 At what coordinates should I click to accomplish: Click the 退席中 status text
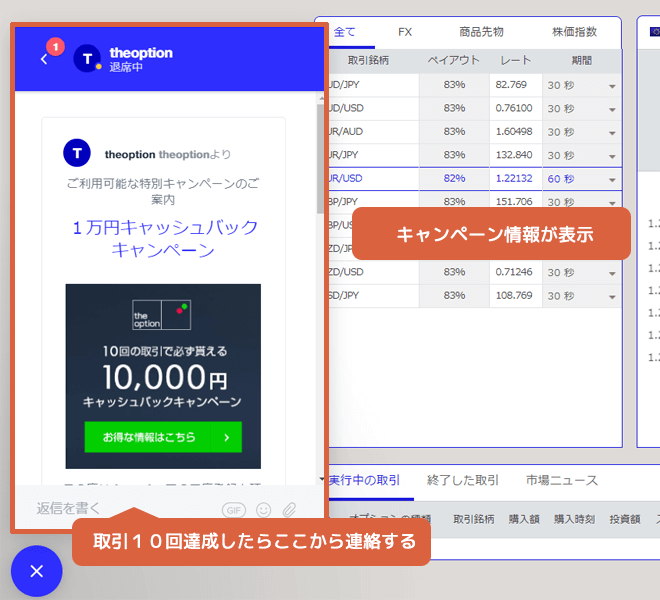pyautogui.click(x=126, y=67)
